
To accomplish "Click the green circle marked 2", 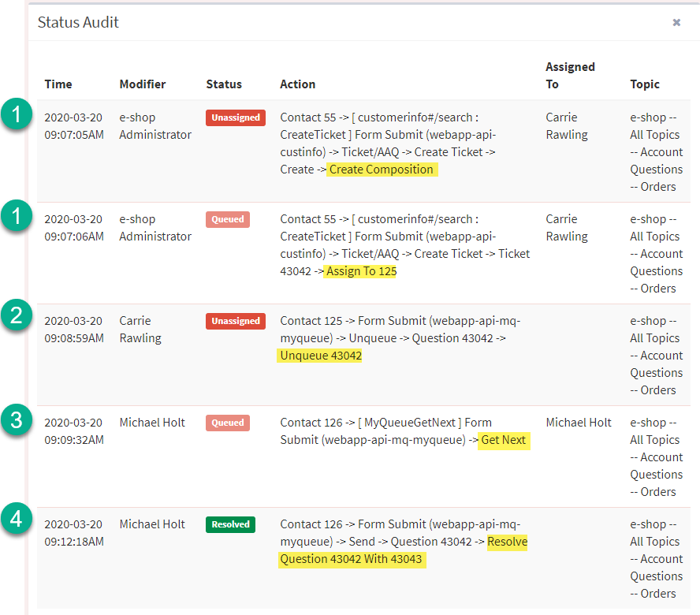I will pos(17,315).
